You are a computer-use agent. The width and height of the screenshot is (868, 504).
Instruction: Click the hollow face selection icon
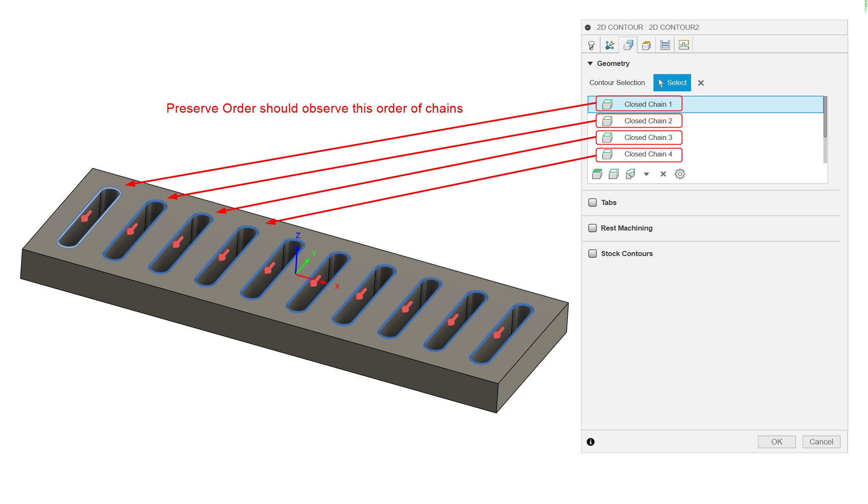(613, 174)
